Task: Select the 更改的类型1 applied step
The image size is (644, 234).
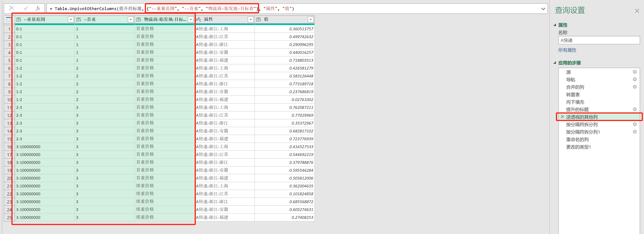Action: pos(578,147)
